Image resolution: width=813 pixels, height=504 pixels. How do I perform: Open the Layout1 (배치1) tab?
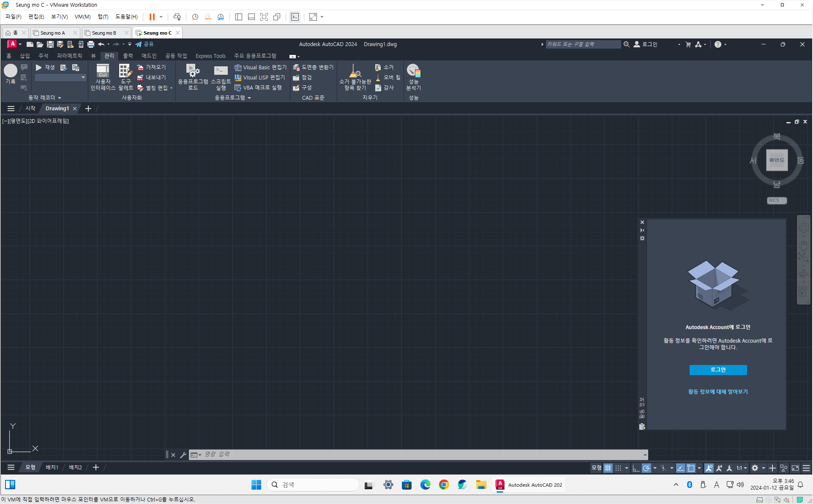(x=52, y=467)
